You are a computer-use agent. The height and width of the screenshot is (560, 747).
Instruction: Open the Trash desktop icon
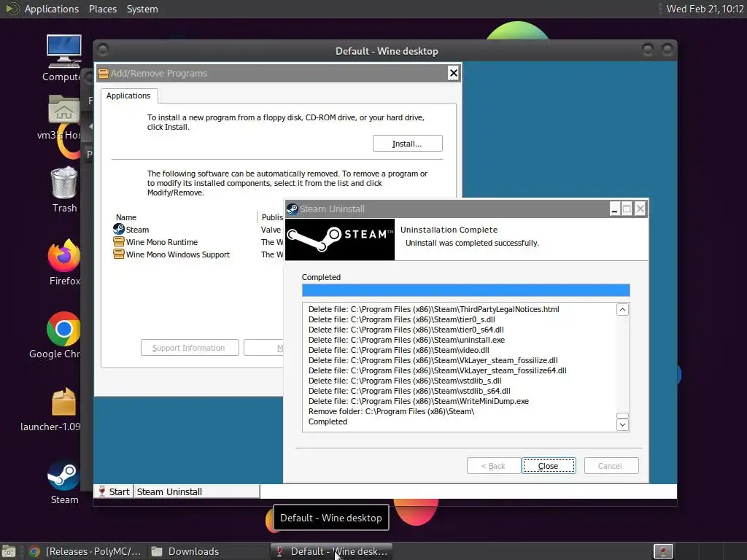(x=64, y=182)
